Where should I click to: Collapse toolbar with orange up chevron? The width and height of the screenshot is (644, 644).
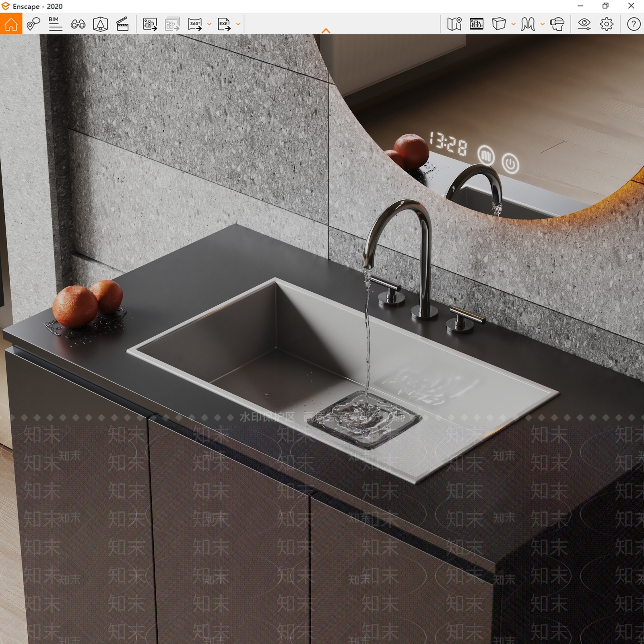pyautogui.click(x=326, y=31)
